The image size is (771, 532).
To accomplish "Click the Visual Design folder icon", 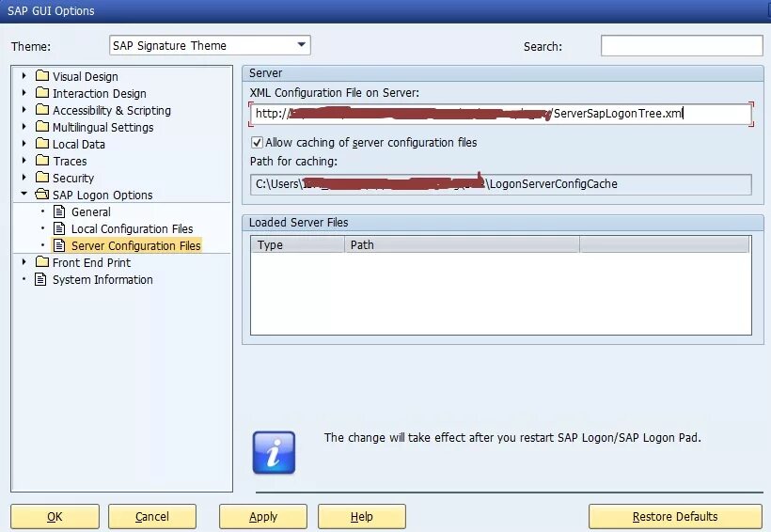I will (42, 76).
